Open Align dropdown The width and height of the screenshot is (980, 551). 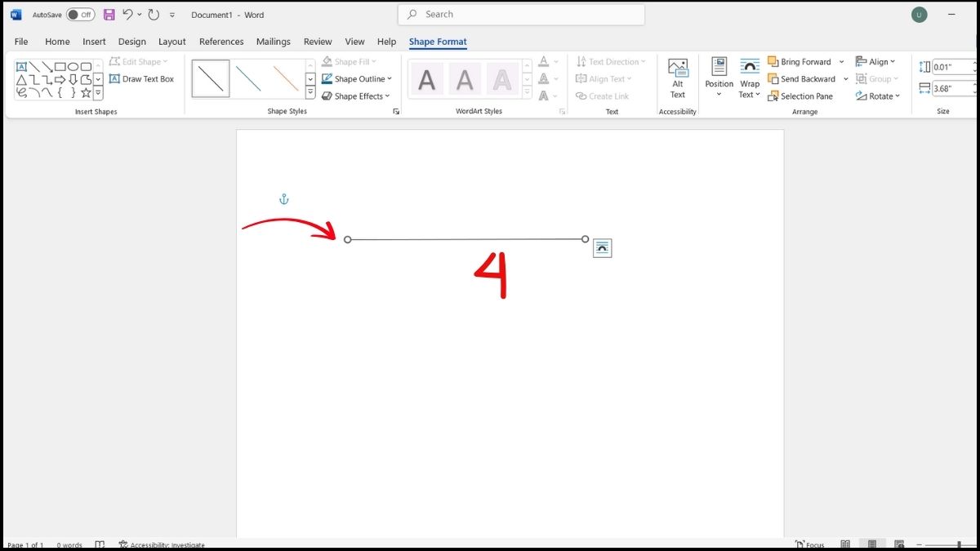875,62
